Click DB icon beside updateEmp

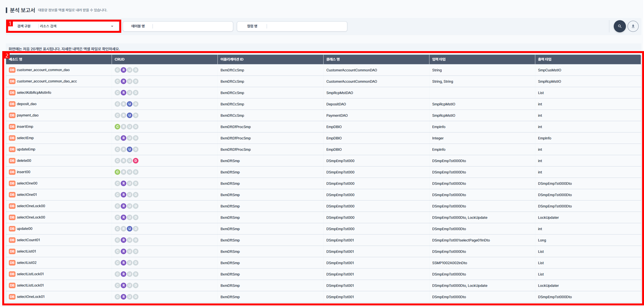(12, 149)
